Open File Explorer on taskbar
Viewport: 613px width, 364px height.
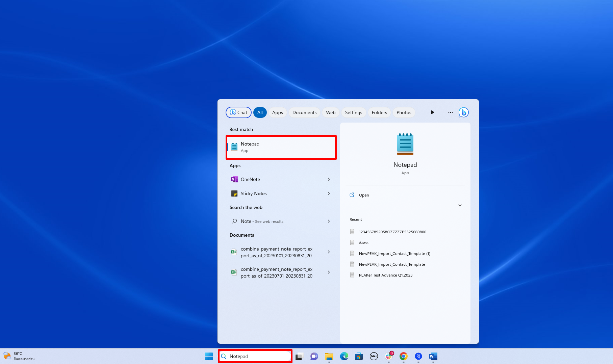329,356
